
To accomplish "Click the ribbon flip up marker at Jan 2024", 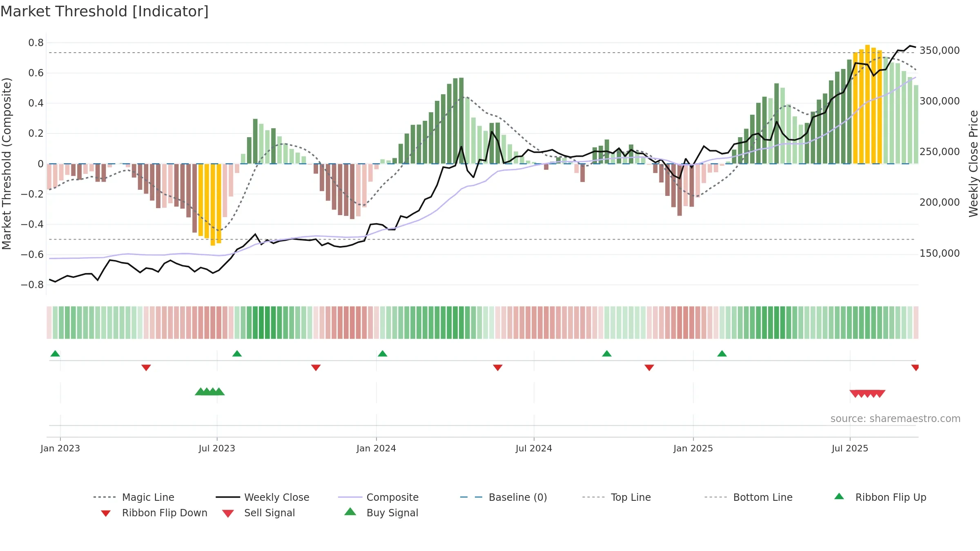I will point(382,353).
